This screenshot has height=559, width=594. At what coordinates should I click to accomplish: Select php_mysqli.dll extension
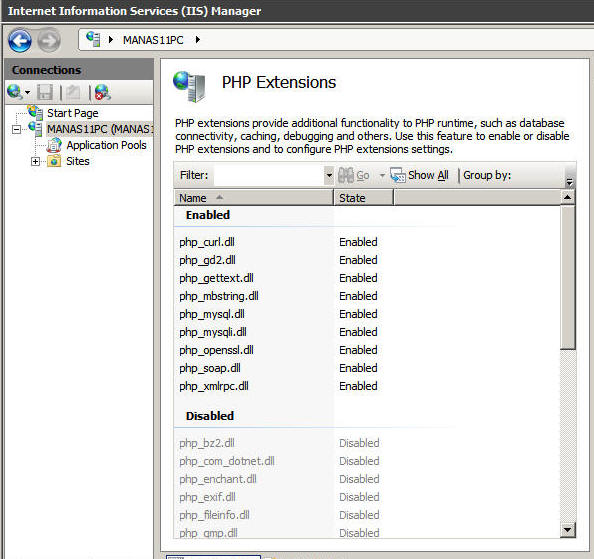tap(213, 332)
